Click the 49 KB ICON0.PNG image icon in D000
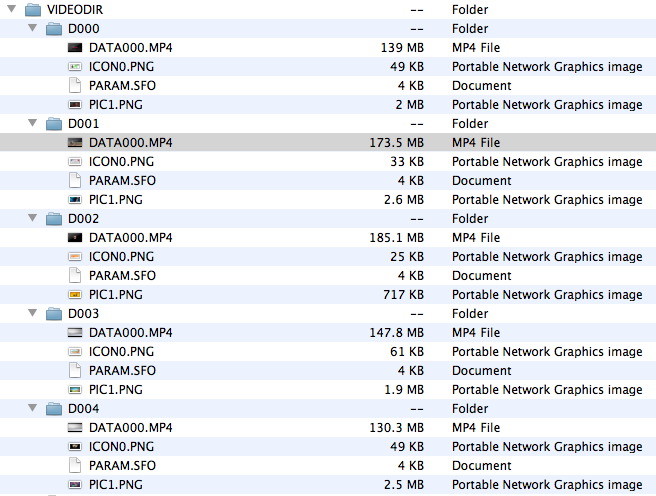656x496 pixels. (75, 66)
